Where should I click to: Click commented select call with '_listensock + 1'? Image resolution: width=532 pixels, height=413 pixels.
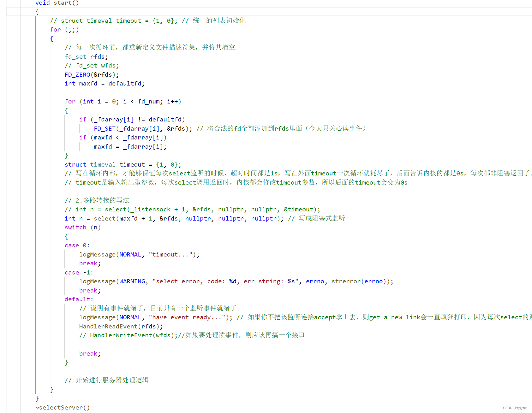tap(192, 209)
